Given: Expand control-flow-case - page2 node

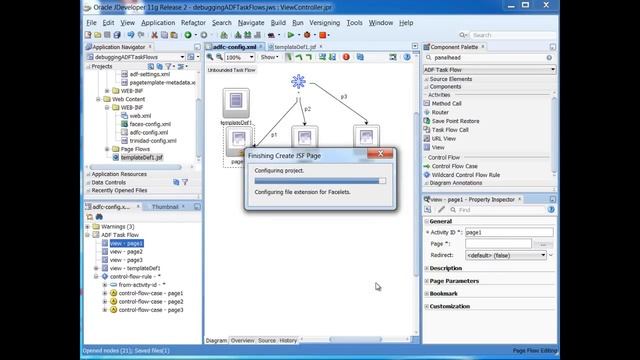Looking at the screenshot, I should tap(105, 302).
